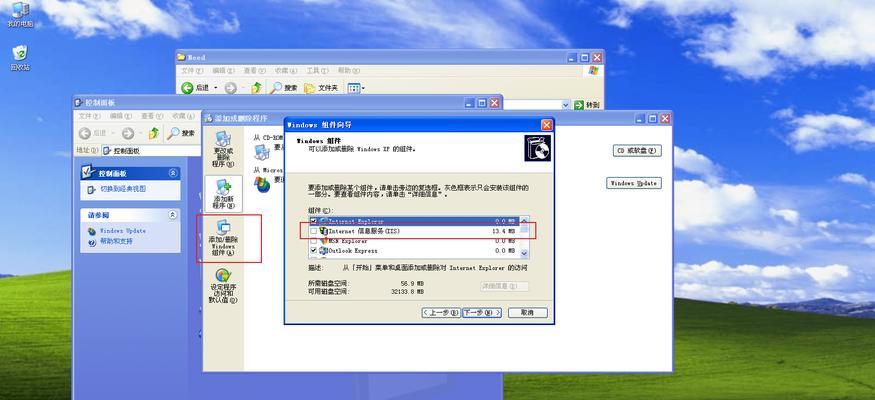Click the views icon in Need window
875x400 pixels.
353,88
